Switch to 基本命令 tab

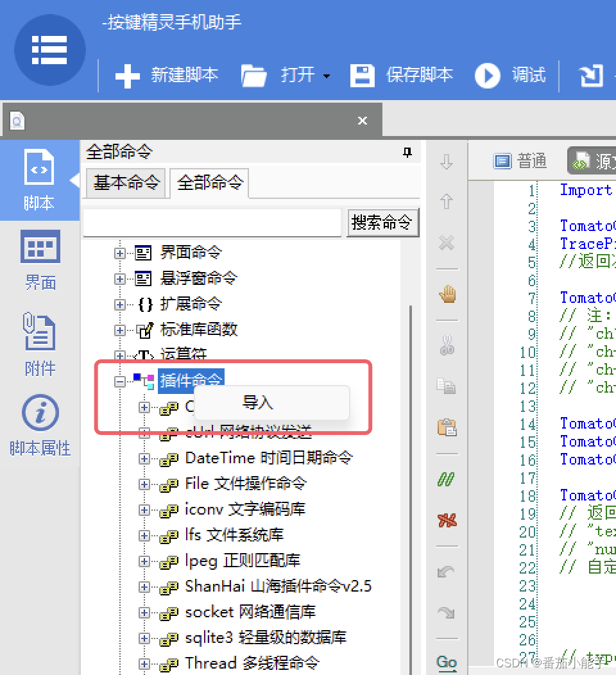[126, 183]
